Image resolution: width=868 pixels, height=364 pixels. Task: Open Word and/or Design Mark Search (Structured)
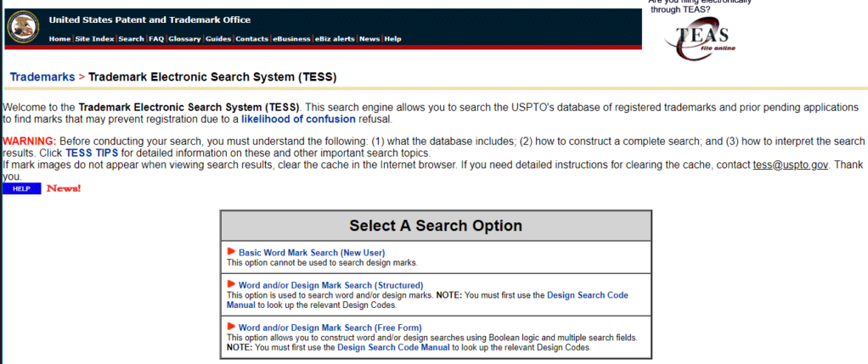pos(330,285)
